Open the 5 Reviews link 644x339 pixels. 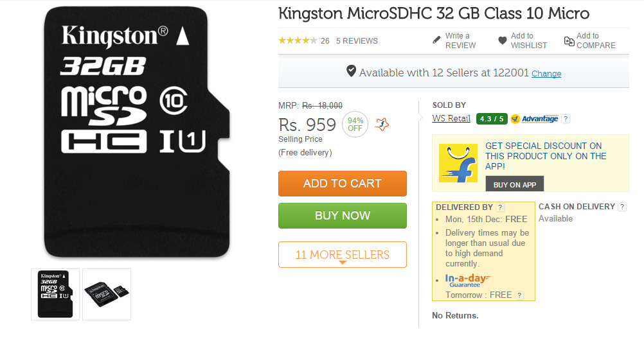click(357, 41)
